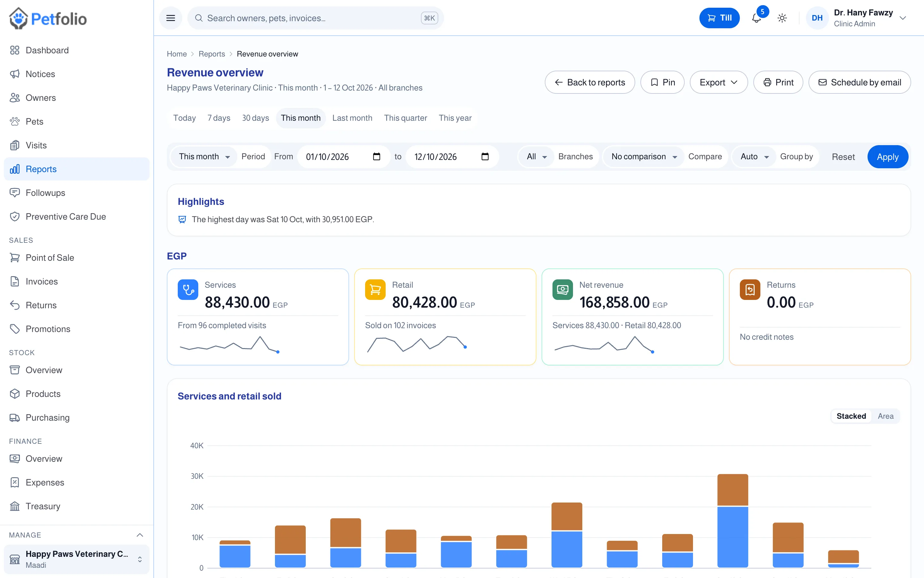Toggle light/dark theme sun icon
The height and width of the screenshot is (578, 924).
point(782,18)
